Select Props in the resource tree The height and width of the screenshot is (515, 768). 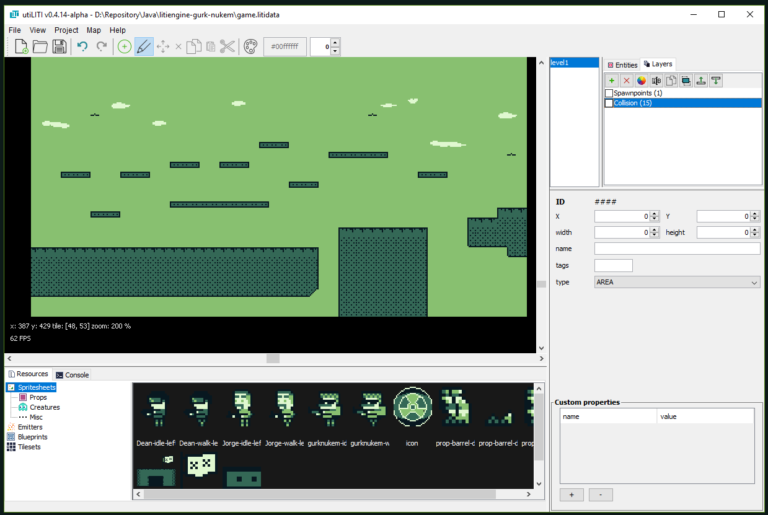point(38,397)
